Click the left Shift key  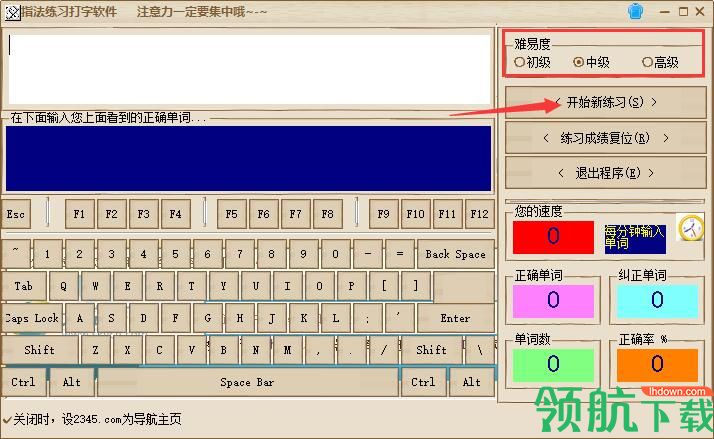click(x=40, y=350)
